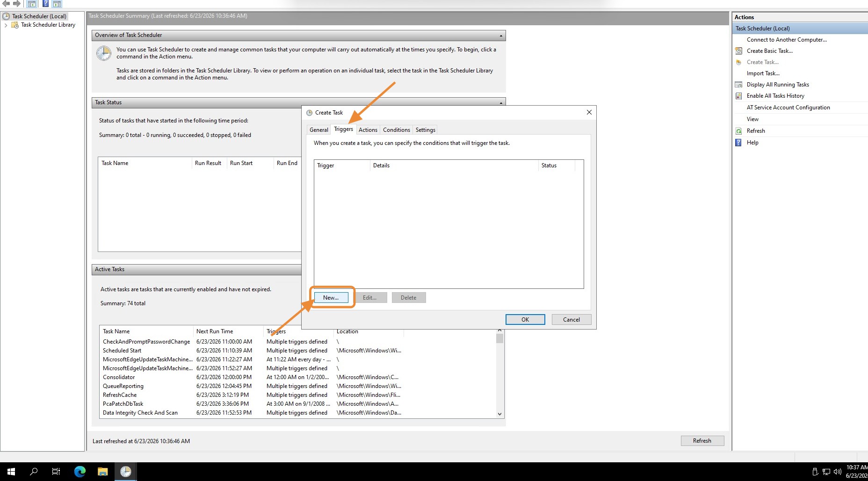
Task: Open the Conditions tab
Action: pyautogui.click(x=397, y=130)
